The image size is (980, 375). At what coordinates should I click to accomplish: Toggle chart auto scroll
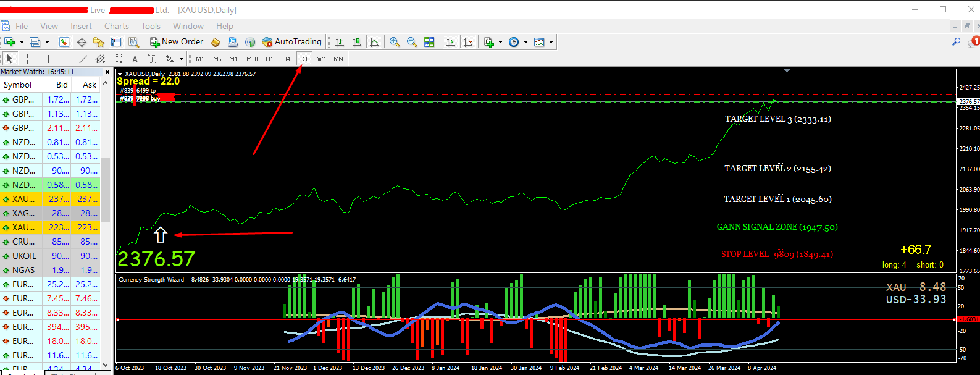tap(451, 42)
